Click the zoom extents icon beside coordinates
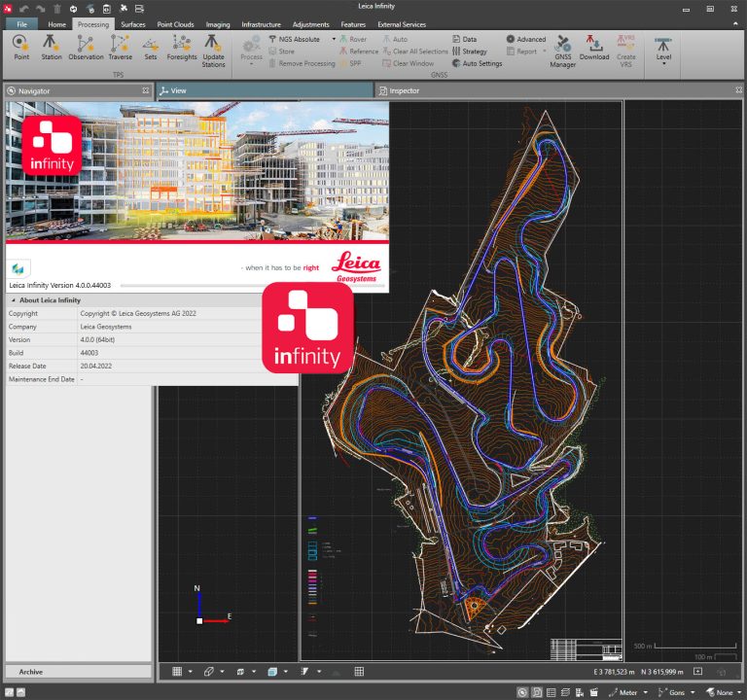 pos(698,672)
